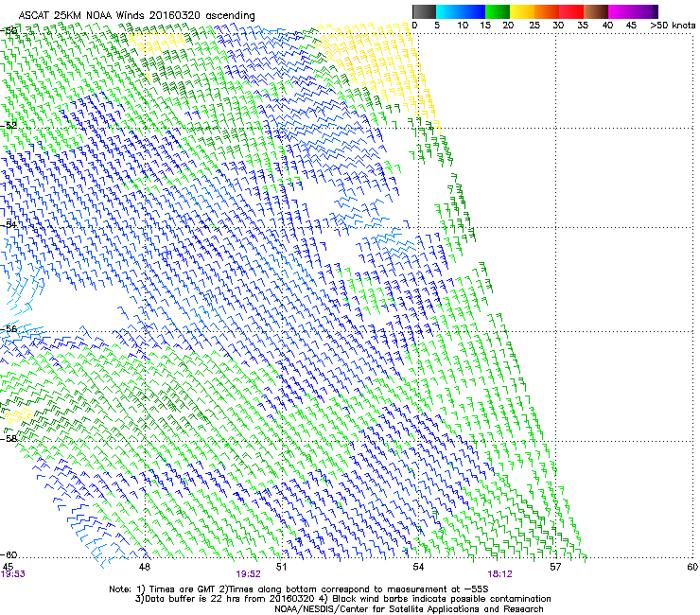
Task: Click the longitude label '54'
Action: pyautogui.click(x=418, y=567)
